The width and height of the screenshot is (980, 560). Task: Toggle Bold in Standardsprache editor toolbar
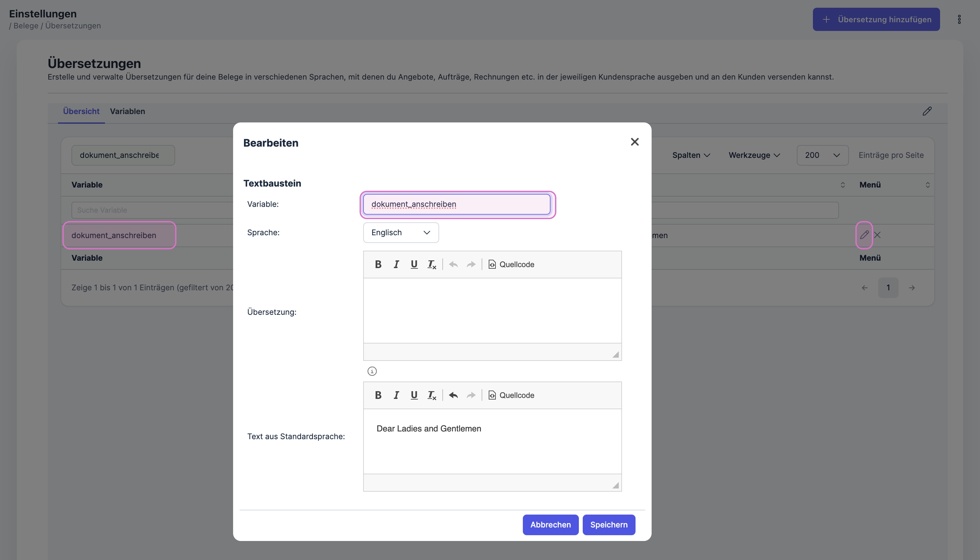pyautogui.click(x=378, y=395)
